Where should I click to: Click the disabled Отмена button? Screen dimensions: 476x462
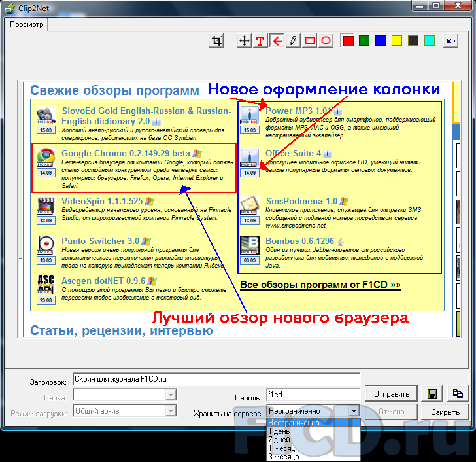[x=391, y=412]
